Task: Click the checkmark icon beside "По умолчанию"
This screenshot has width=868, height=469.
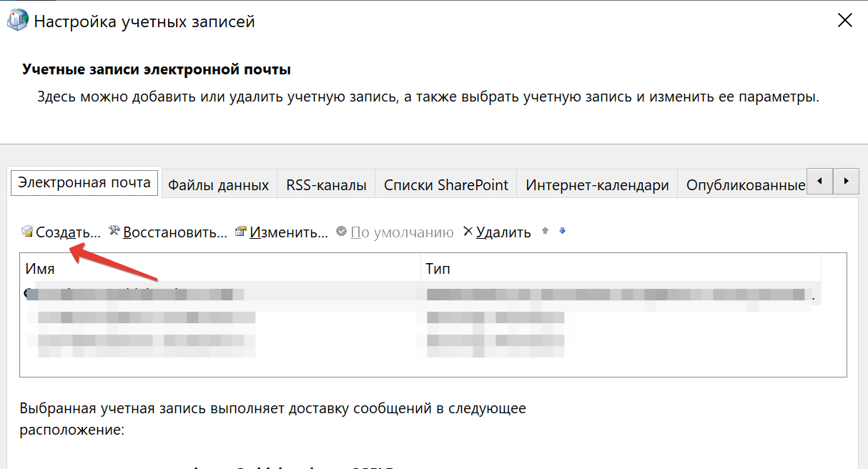Action: [x=341, y=232]
